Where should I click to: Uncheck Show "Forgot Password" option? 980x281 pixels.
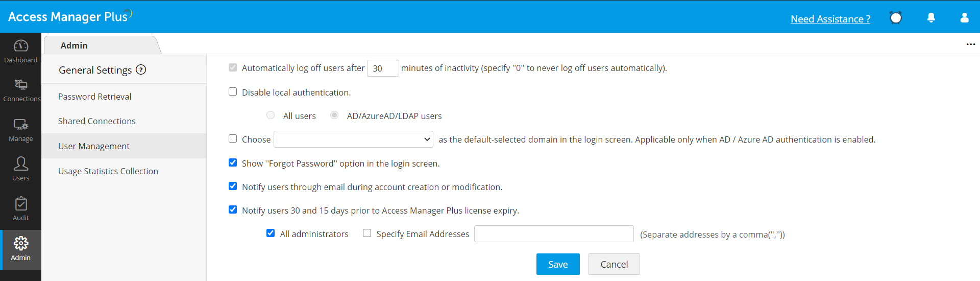click(233, 163)
